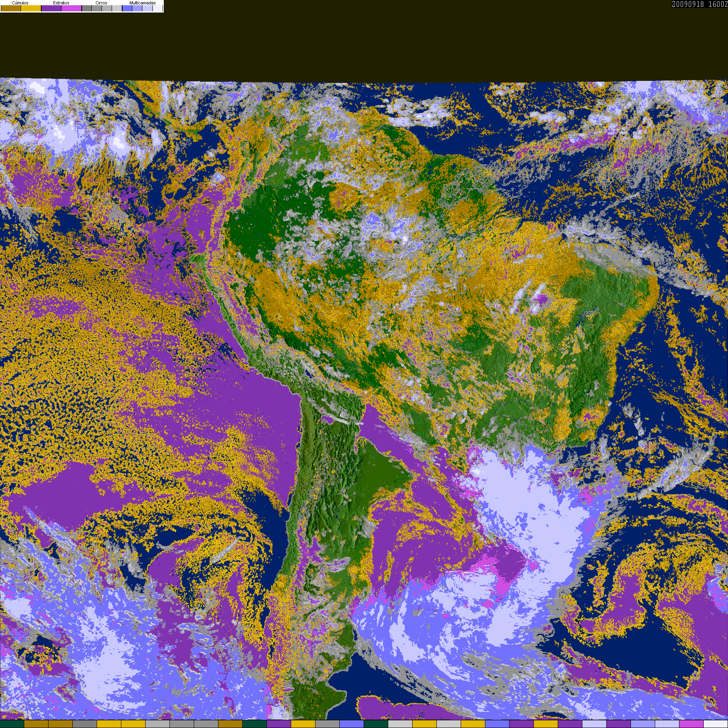Click the dark purple Estratos legend swatch
The width and height of the screenshot is (728, 728).
51,8
